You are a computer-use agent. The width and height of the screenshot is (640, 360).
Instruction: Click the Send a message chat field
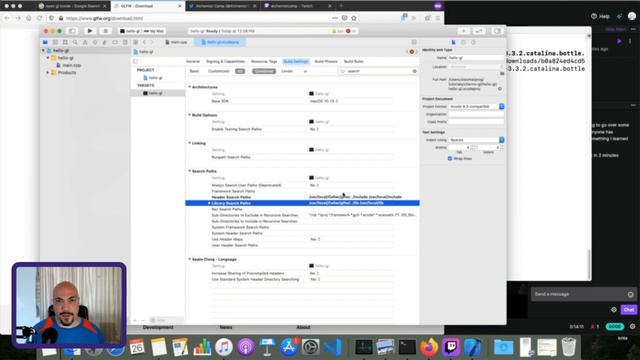[584, 294]
